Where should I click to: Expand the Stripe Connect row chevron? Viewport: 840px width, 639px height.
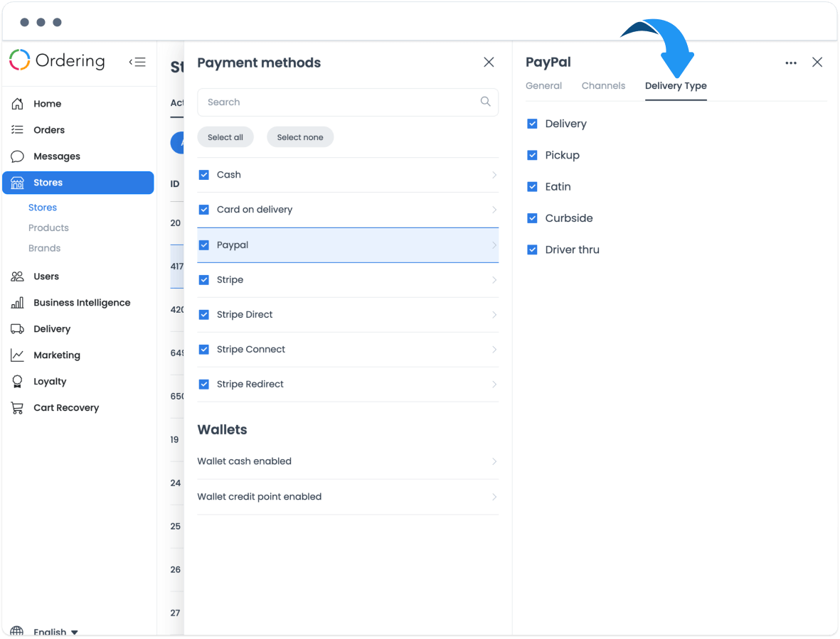494,350
